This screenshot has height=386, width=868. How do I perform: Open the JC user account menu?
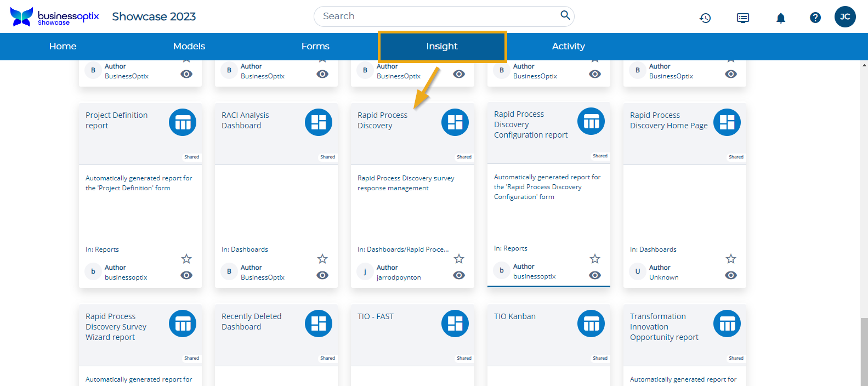tap(844, 17)
